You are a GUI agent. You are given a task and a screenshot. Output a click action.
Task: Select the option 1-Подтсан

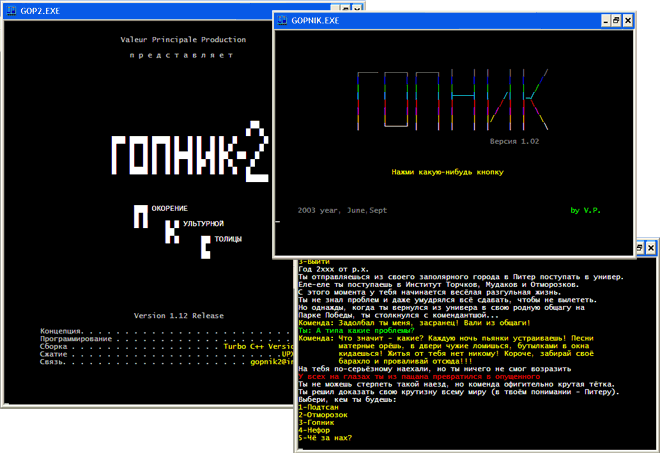318,407
